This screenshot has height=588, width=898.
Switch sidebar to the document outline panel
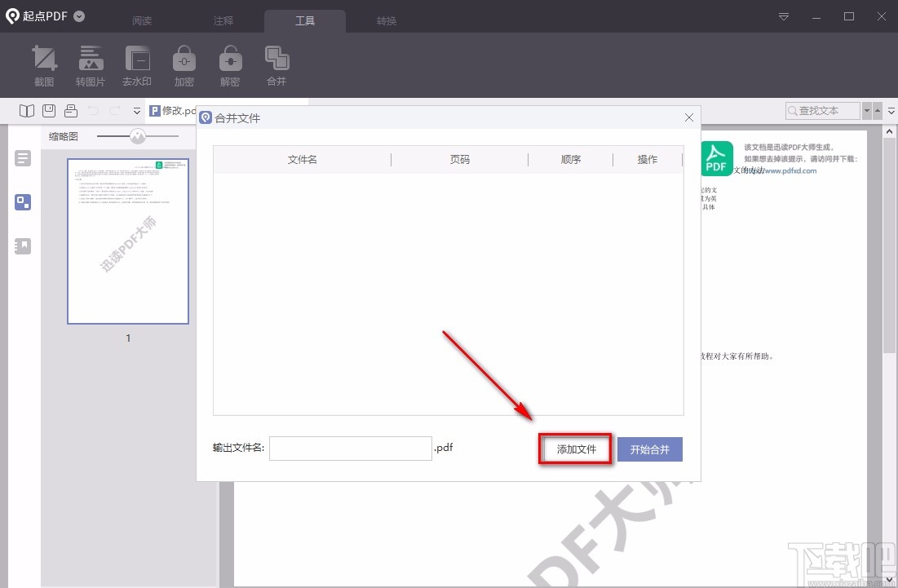pos(22,157)
